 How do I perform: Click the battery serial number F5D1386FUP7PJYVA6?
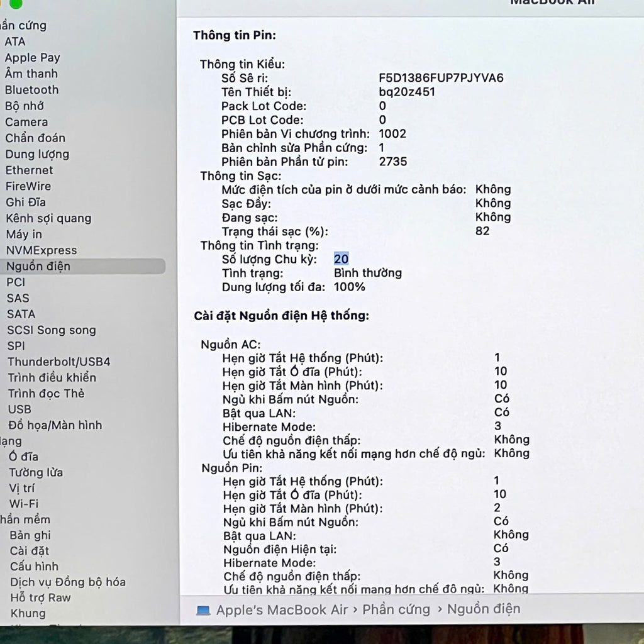441,78
